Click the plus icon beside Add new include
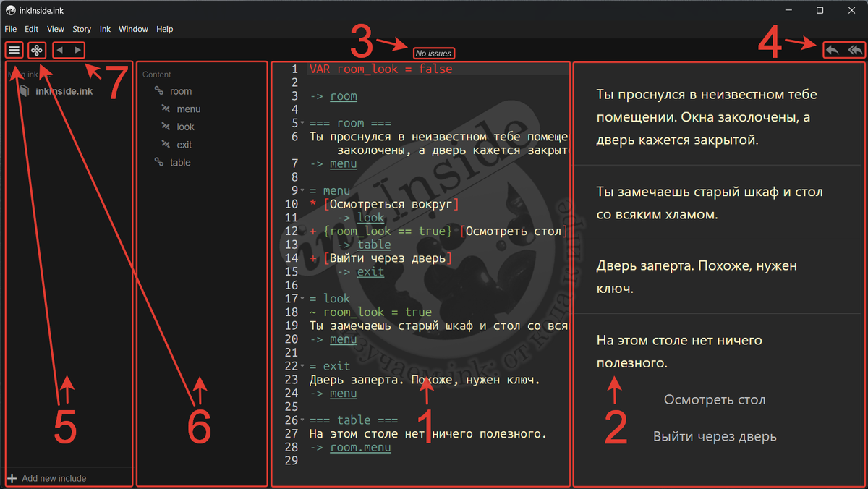The height and width of the screenshot is (489, 868). coord(14,478)
